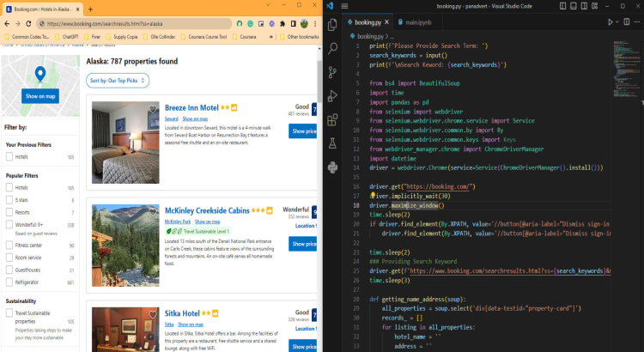Click lightbulb code action on line 17
644x352 pixels.
point(373,195)
